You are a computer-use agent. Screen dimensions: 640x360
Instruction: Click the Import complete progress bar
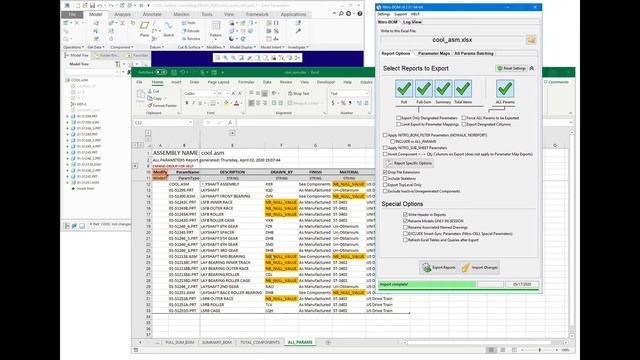[427, 284]
